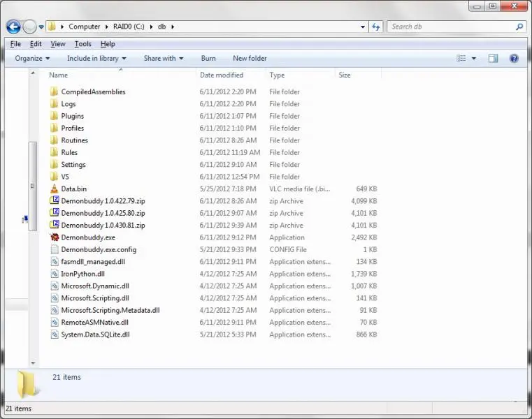The width and height of the screenshot is (532, 419).
Task: Click the Demonbuddy 1.0.430.81.zip archive icon
Action: [x=55, y=226]
